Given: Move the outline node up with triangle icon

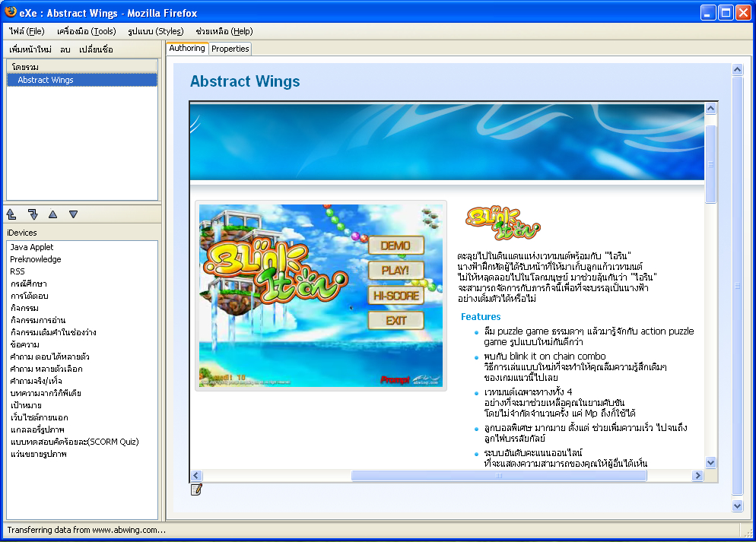Looking at the screenshot, I should (53, 214).
